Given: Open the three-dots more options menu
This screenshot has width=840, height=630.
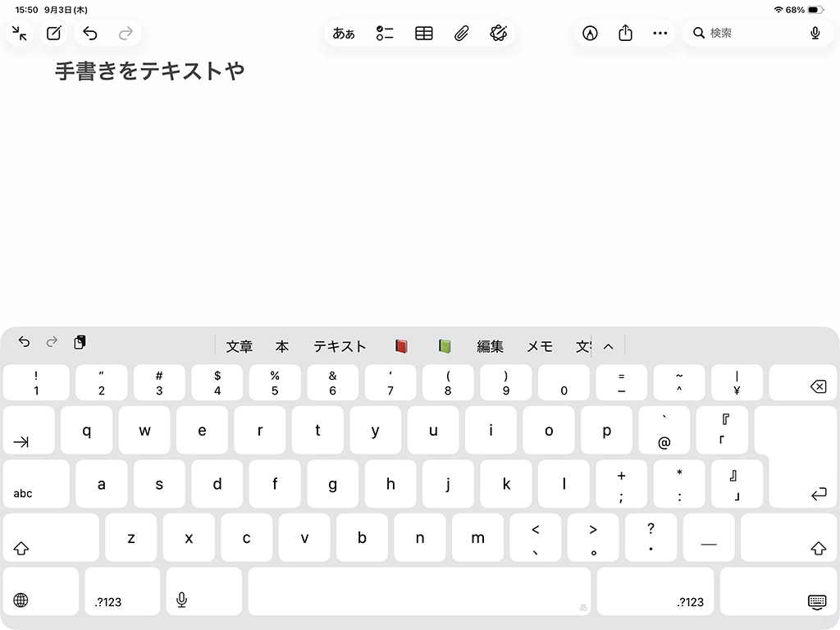Looking at the screenshot, I should [660, 33].
